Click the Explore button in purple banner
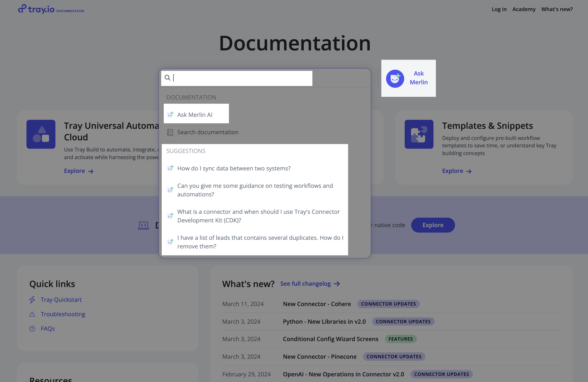Viewport: 588px width, 382px height. click(x=433, y=225)
